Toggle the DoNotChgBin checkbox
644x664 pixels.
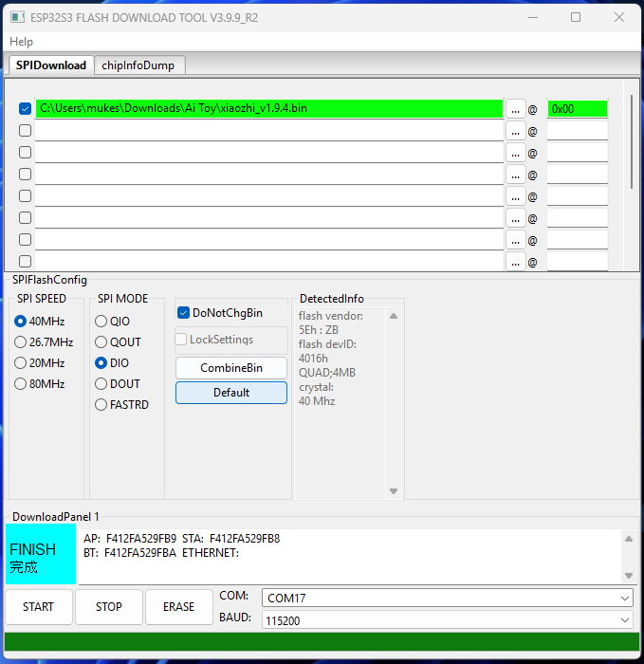tap(220, 313)
